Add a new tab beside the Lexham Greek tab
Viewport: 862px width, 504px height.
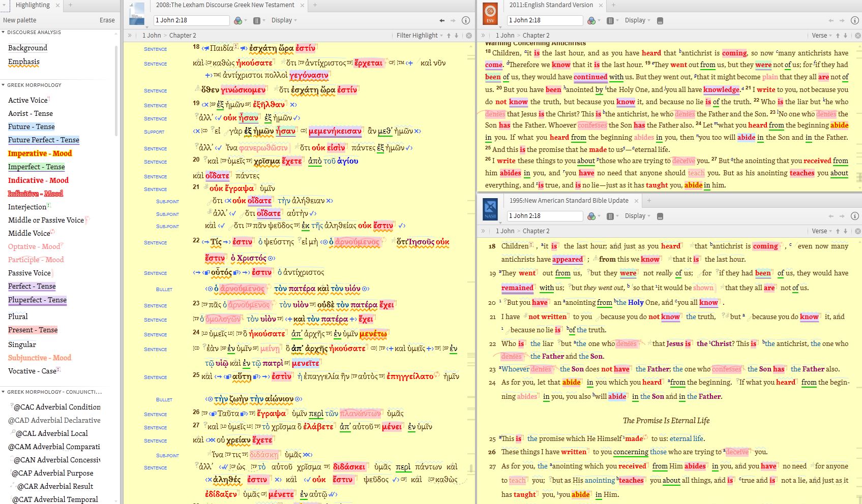click(315, 5)
